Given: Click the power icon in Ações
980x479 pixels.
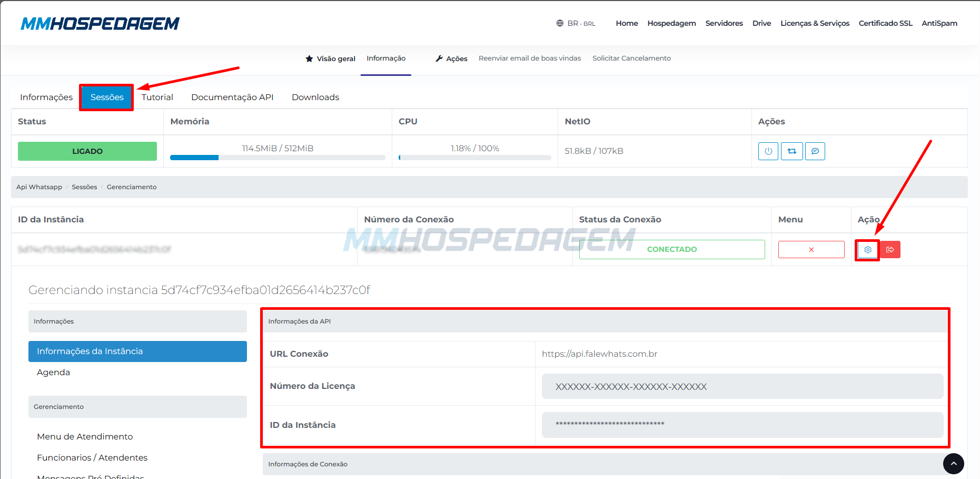Looking at the screenshot, I should click(x=768, y=151).
